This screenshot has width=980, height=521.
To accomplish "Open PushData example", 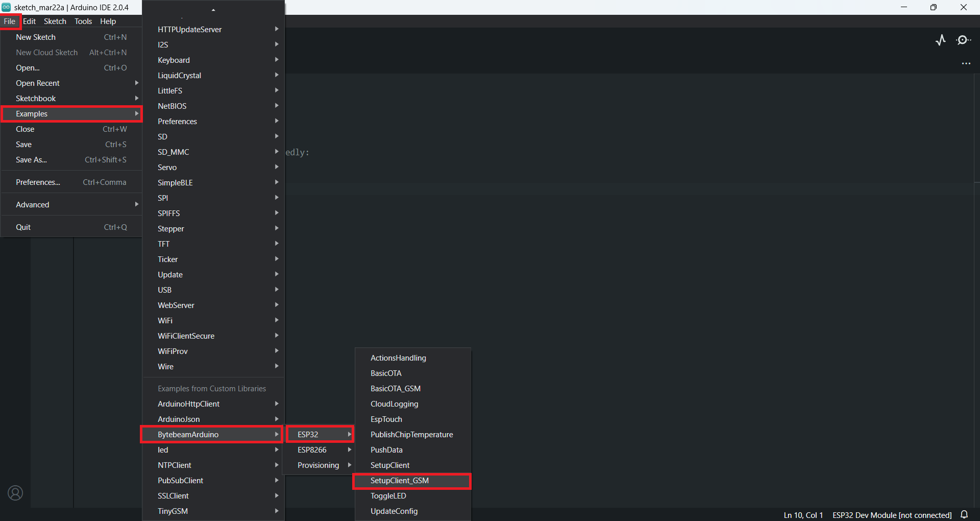I will pos(413,450).
